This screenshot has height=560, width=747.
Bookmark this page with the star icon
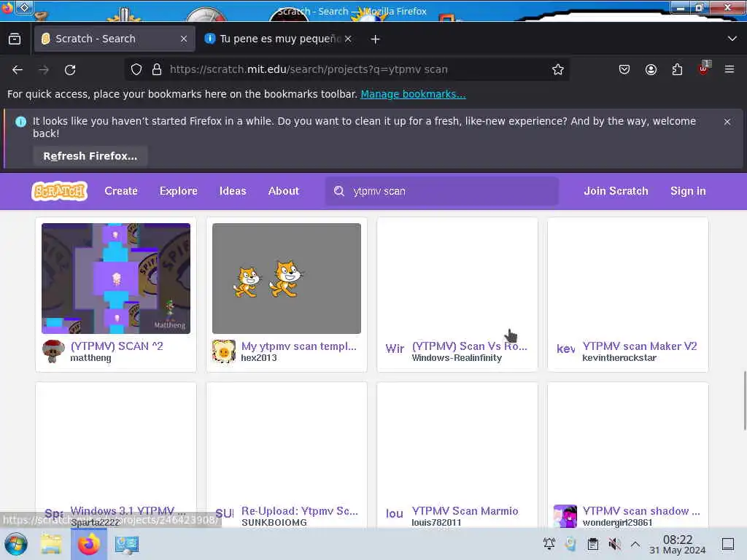tap(558, 69)
